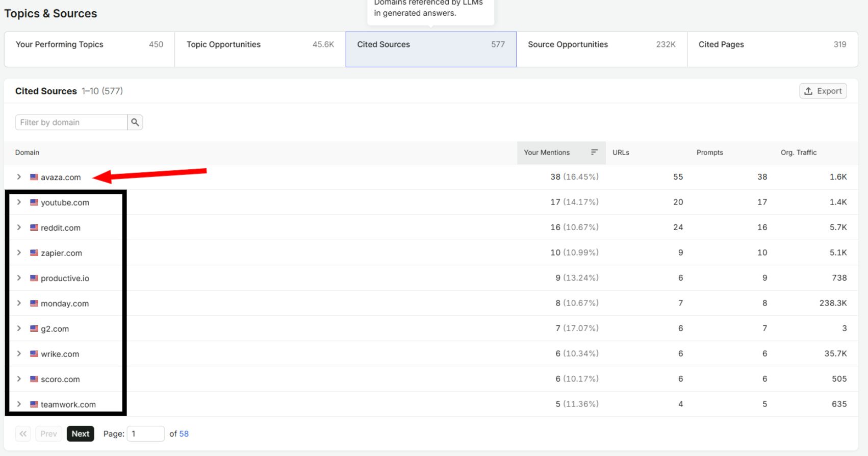
Task: Click the 35.7K organic traffic value
Action: (x=835, y=353)
